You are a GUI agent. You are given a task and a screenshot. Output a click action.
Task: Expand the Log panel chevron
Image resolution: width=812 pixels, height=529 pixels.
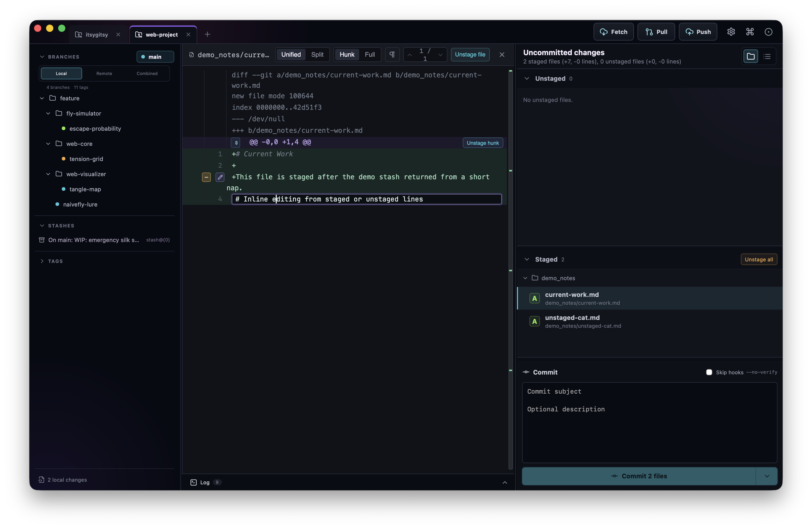[505, 482]
